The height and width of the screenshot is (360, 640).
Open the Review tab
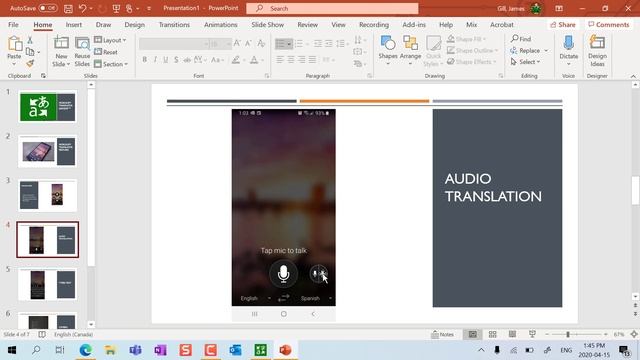pos(307,24)
